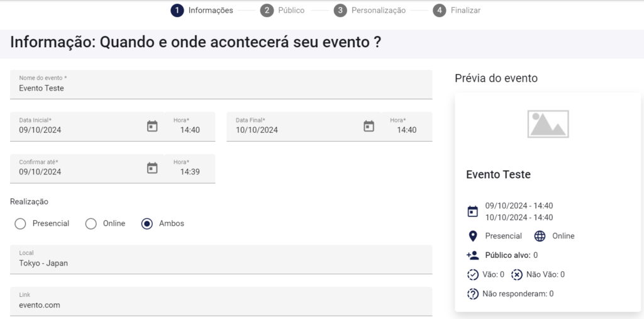Click the Público alvo person-add icon

(x=473, y=255)
